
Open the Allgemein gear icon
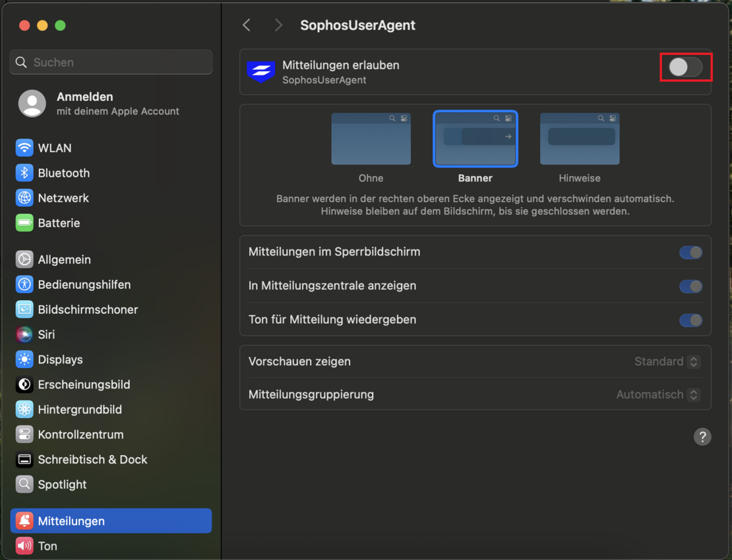pos(24,260)
